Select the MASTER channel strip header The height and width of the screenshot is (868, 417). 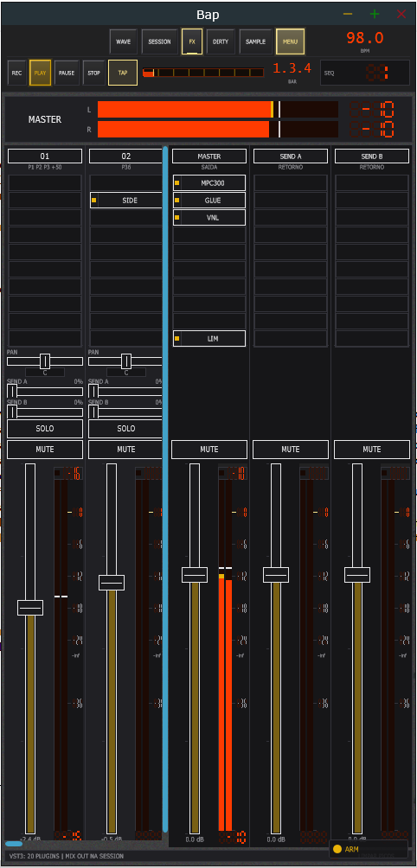click(208, 156)
